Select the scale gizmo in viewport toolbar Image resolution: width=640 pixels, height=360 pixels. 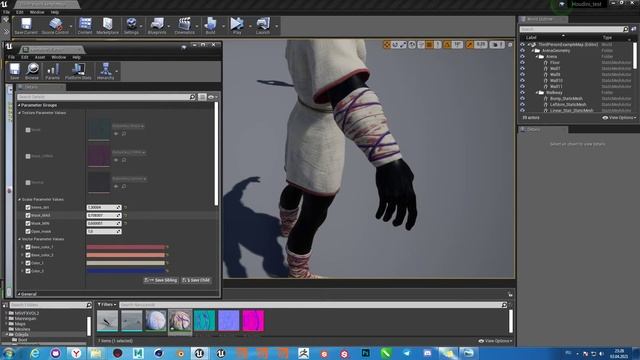point(403,44)
